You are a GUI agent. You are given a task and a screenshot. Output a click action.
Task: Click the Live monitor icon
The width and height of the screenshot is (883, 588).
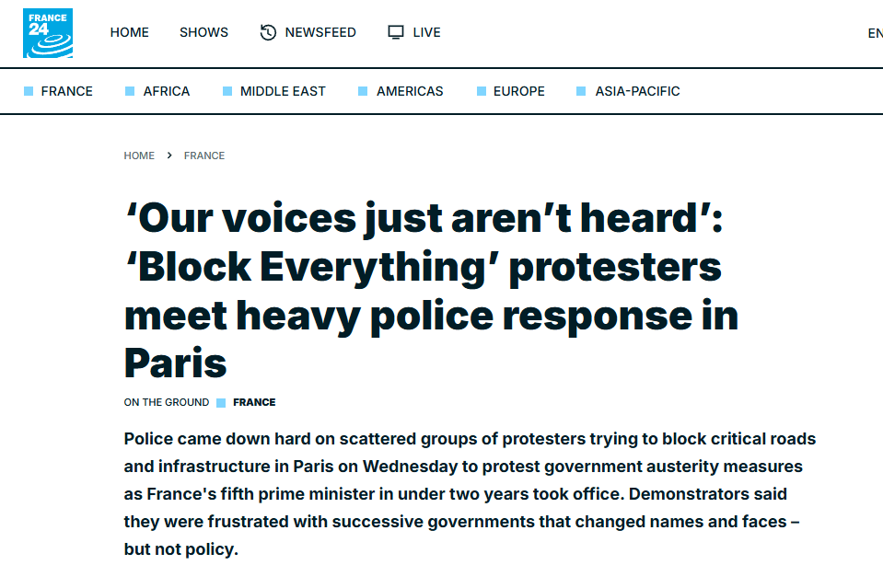pos(396,32)
